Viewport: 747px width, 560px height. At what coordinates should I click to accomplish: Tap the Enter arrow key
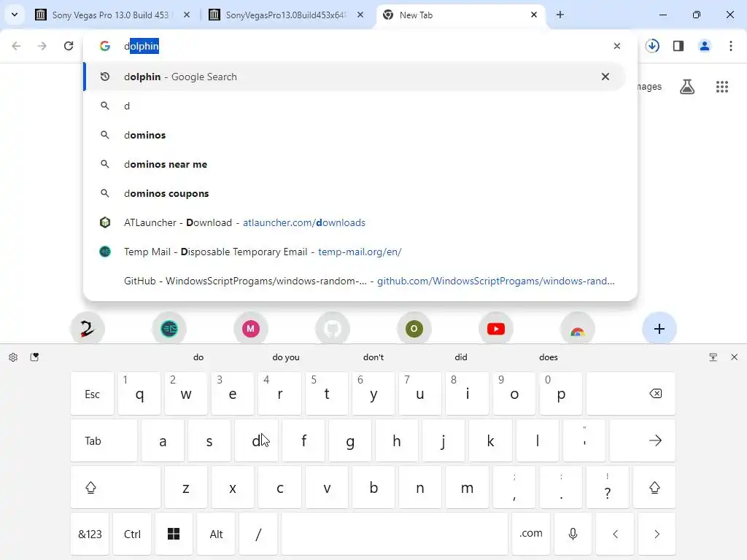coord(643,440)
